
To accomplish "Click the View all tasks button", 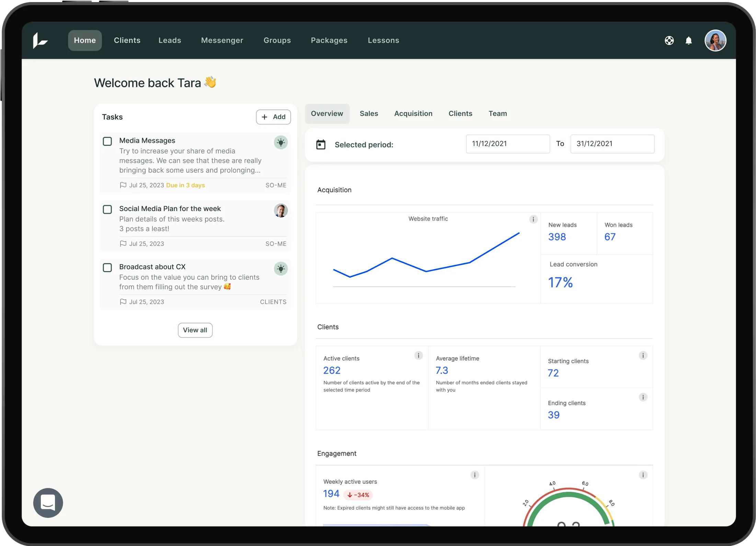I will pos(195,330).
